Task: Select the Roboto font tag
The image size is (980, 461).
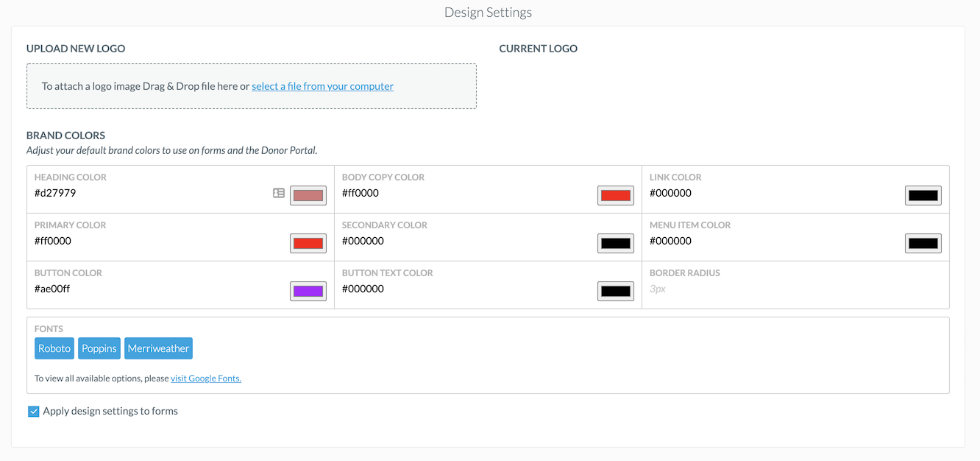Action: pyautogui.click(x=54, y=348)
